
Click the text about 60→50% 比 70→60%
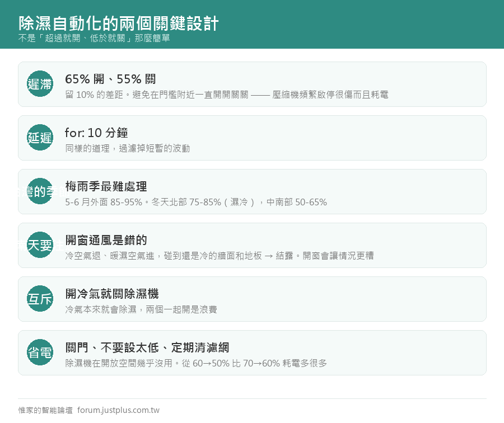click(x=196, y=363)
